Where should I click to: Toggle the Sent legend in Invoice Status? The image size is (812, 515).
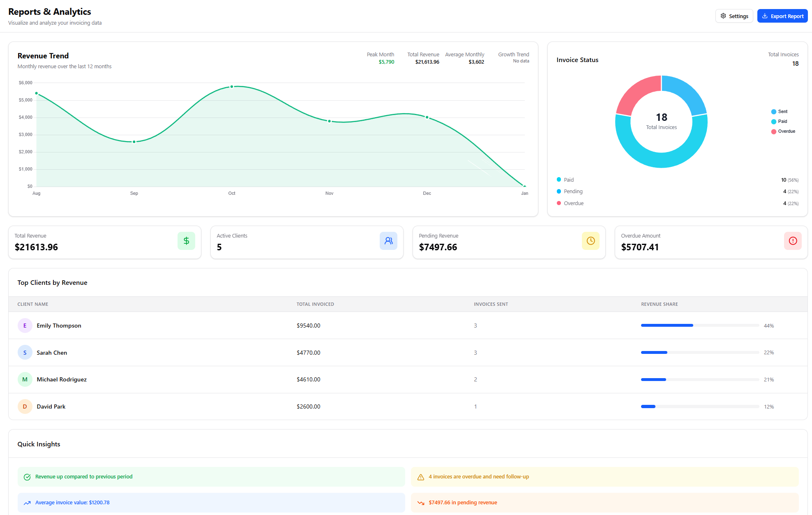pyautogui.click(x=780, y=111)
